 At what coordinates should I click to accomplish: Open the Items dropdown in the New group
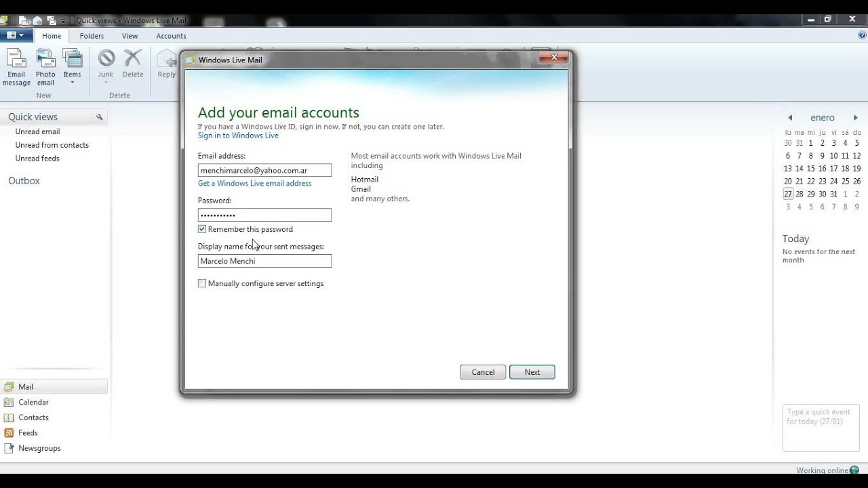(72, 67)
